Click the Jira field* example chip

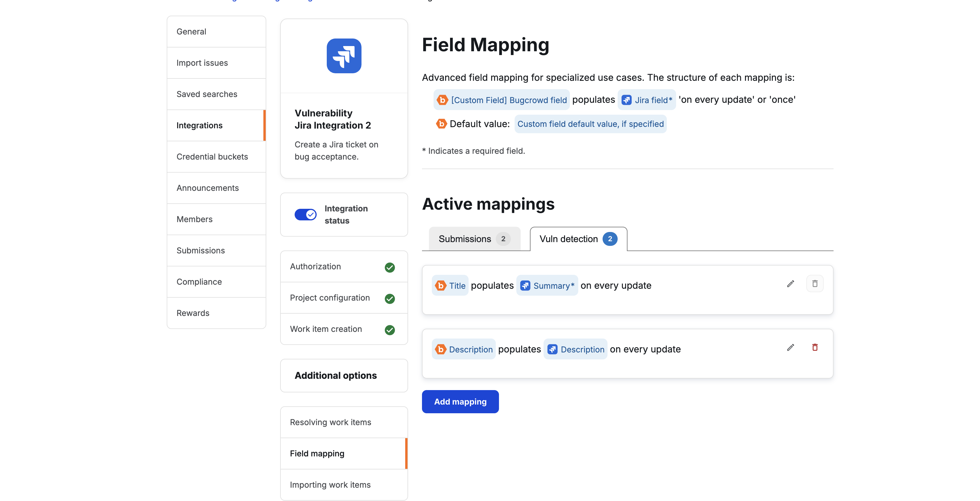tap(647, 100)
